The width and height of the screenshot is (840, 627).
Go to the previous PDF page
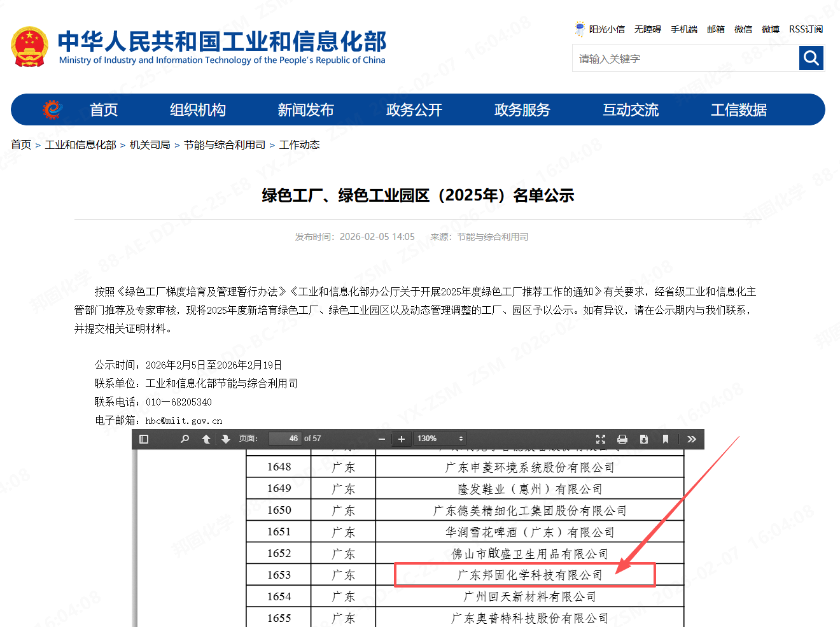[206, 439]
